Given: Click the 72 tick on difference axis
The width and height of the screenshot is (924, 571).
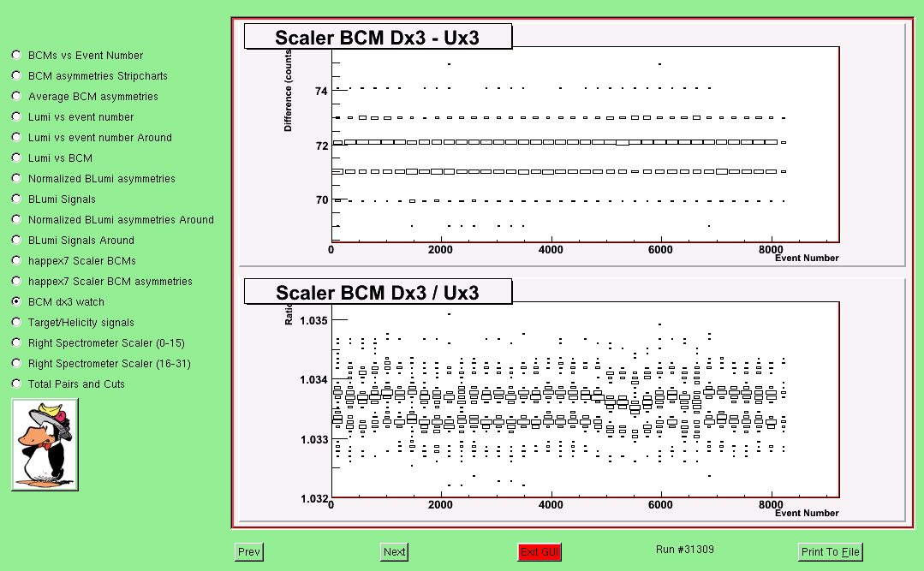Looking at the screenshot, I should [x=321, y=146].
